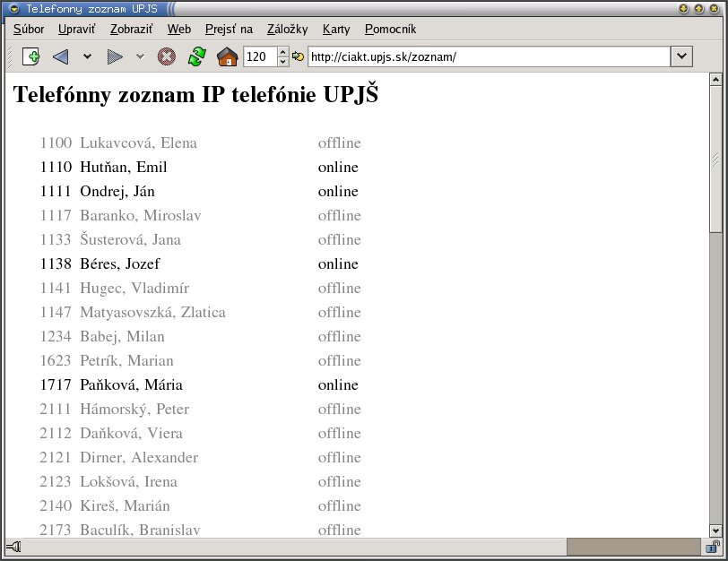Click phone number 1138
728x561 pixels.
[56, 263]
